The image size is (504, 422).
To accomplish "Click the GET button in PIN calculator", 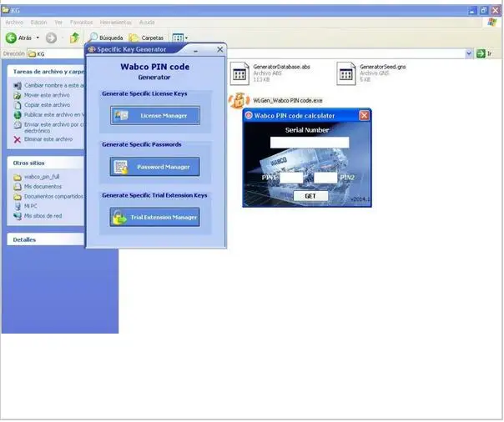I will tap(310, 196).
